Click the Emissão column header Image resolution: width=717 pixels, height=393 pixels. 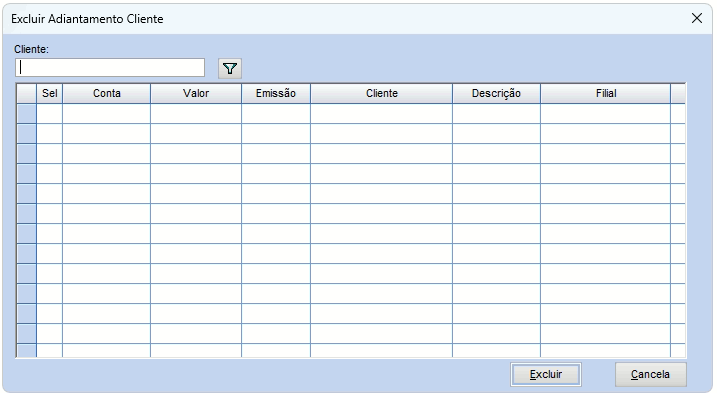(276, 93)
